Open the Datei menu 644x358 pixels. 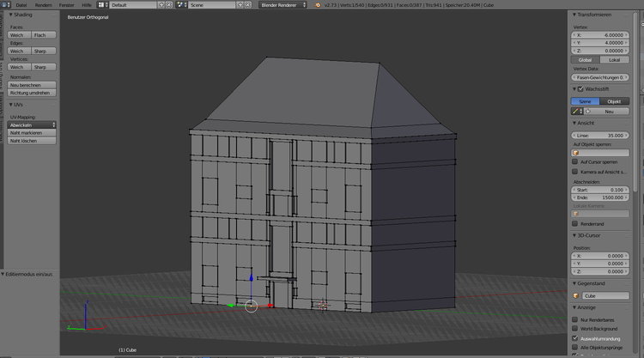click(21, 5)
